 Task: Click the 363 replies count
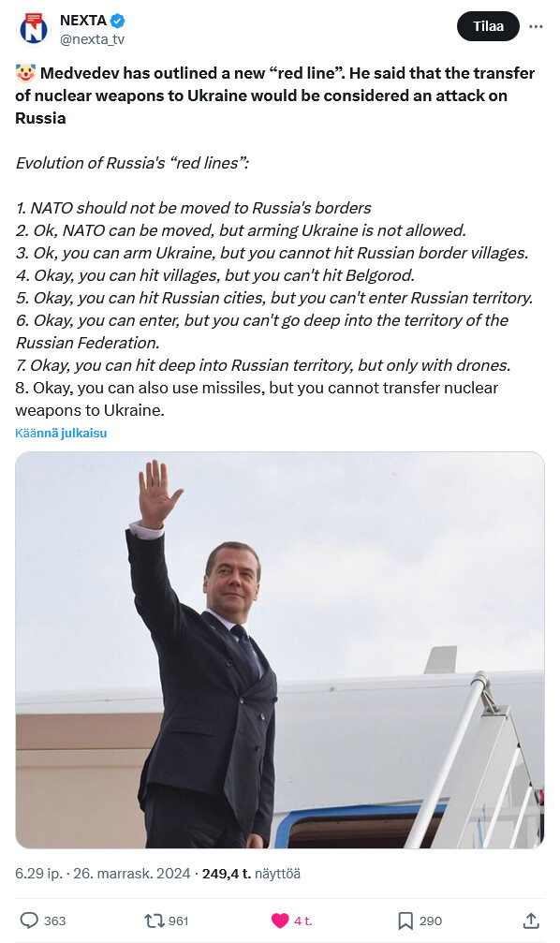click(x=54, y=921)
